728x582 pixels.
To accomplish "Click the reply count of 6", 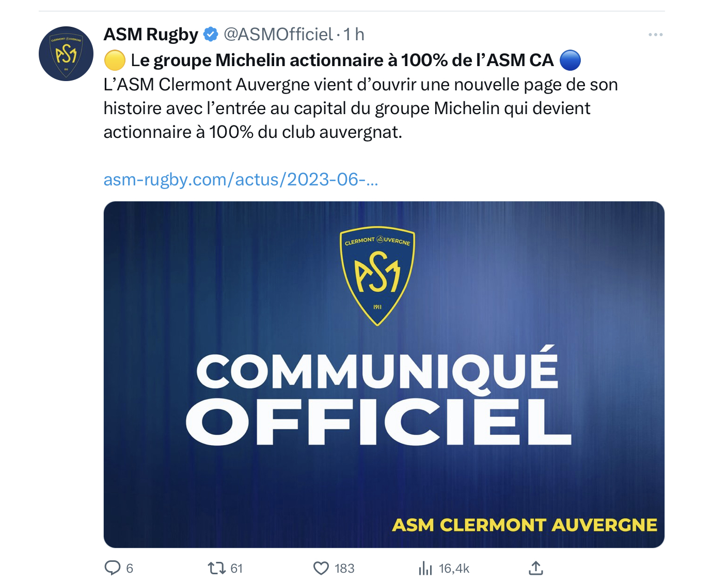I will 130,569.
